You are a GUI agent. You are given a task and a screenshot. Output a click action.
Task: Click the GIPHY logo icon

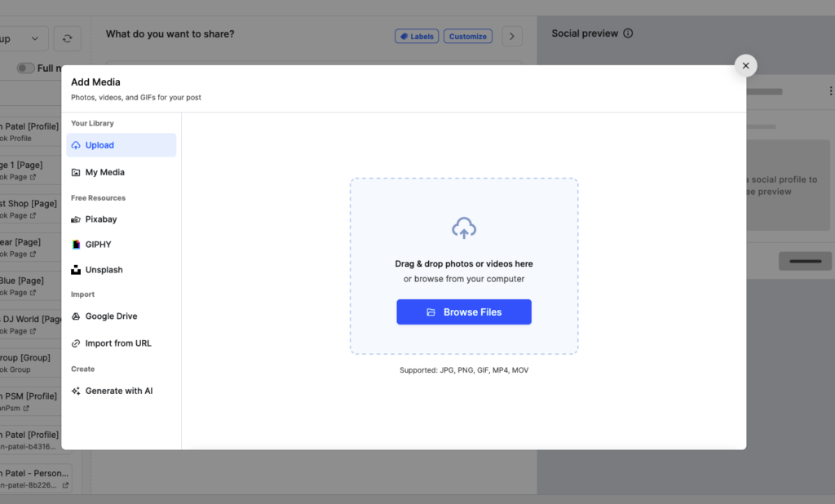click(76, 245)
